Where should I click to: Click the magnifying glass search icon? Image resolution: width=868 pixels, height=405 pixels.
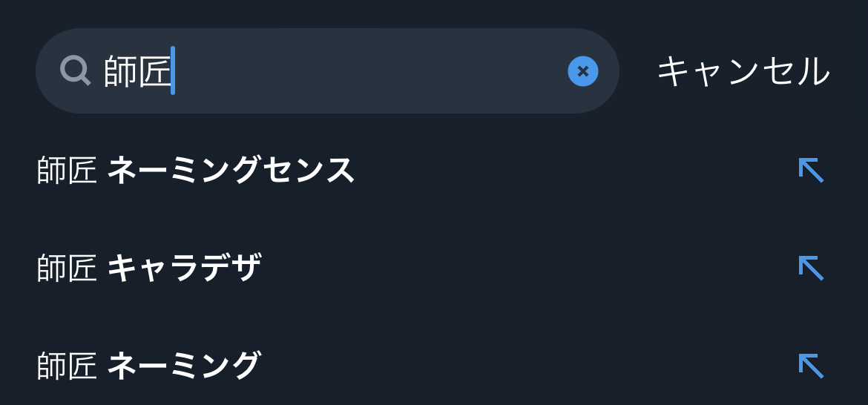pos(75,71)
